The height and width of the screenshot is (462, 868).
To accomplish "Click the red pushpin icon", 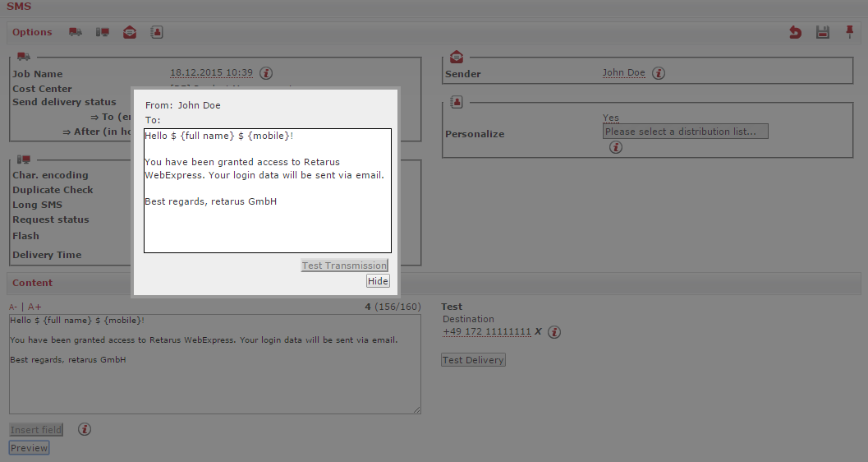I will (x=849, y=32).
